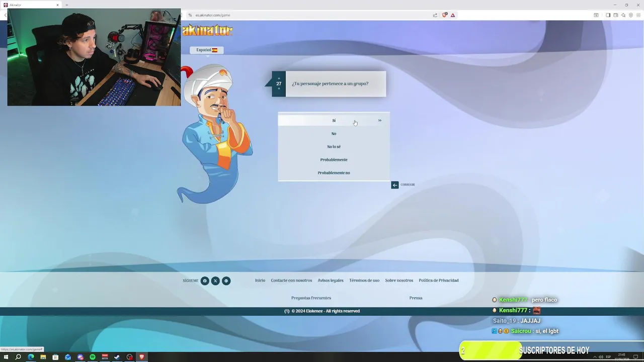
Task: Open Windows taskbar search
Action: point(18,357)
